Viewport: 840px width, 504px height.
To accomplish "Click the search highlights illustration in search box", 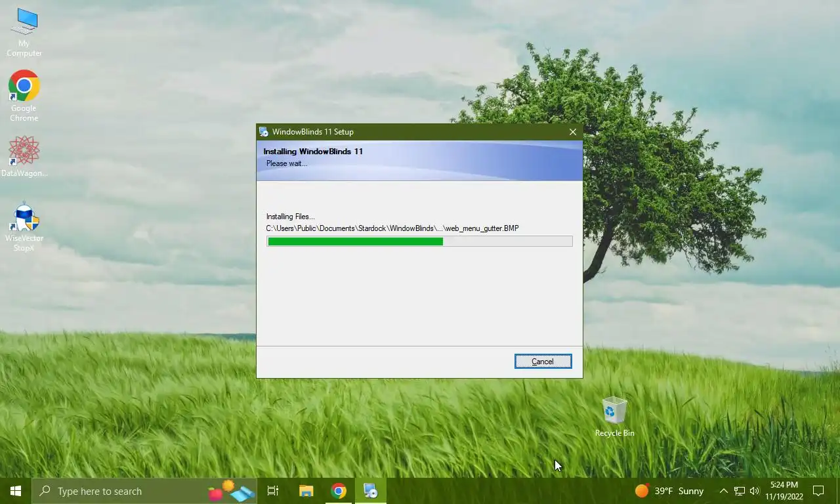I will coord(231,491).
